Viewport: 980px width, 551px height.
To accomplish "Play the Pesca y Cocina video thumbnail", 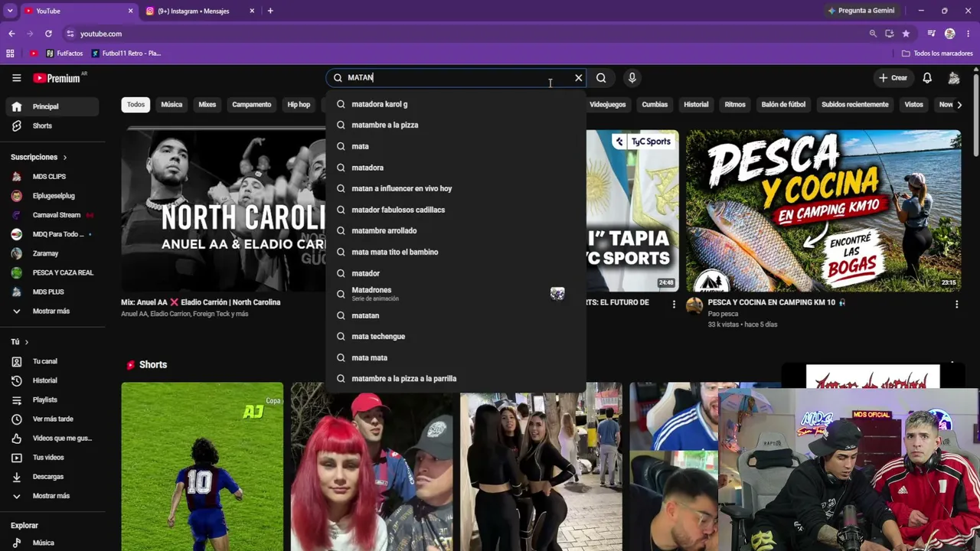I will [823, 210].
